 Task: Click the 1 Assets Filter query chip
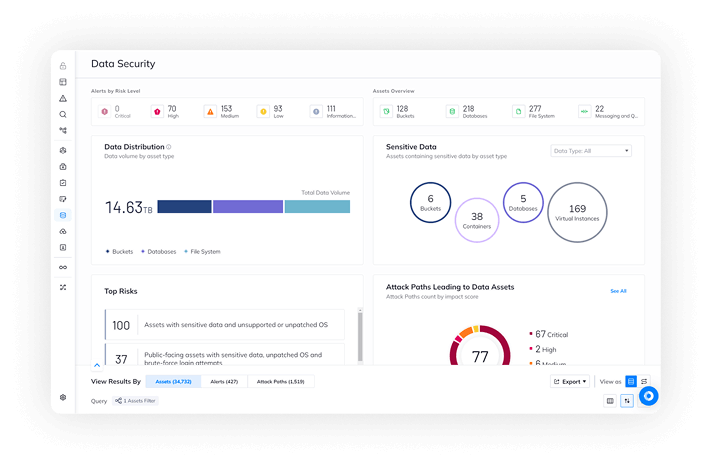click(x=135, y=401)
